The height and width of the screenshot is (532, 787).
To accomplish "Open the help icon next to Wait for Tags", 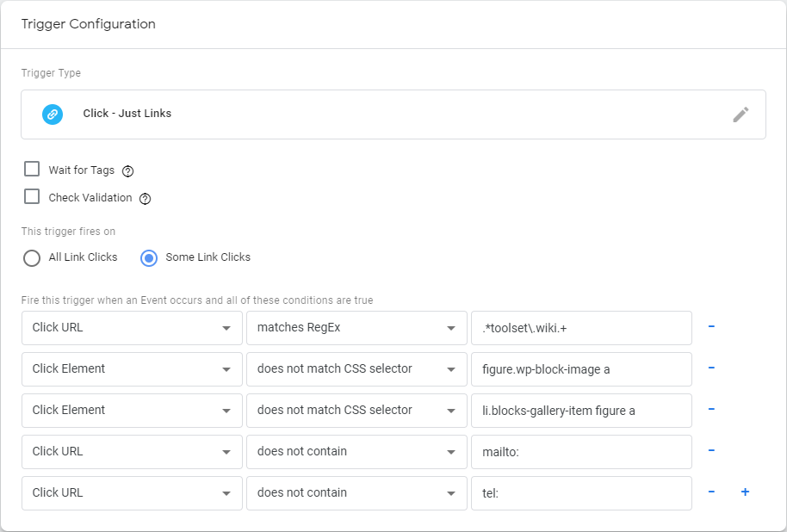I will pos(128,171).
